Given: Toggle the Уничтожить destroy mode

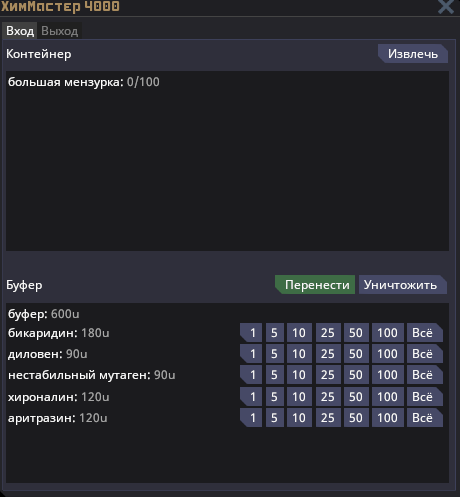Looking at the screenshot, I should pos(403,285).
